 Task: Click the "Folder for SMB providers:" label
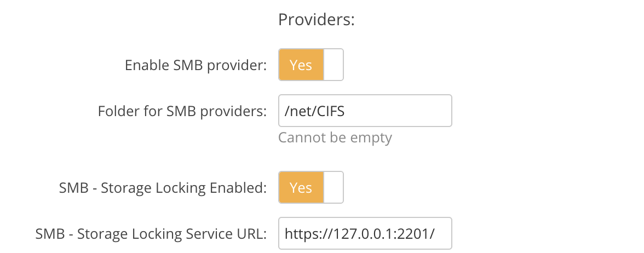[182, 111]
